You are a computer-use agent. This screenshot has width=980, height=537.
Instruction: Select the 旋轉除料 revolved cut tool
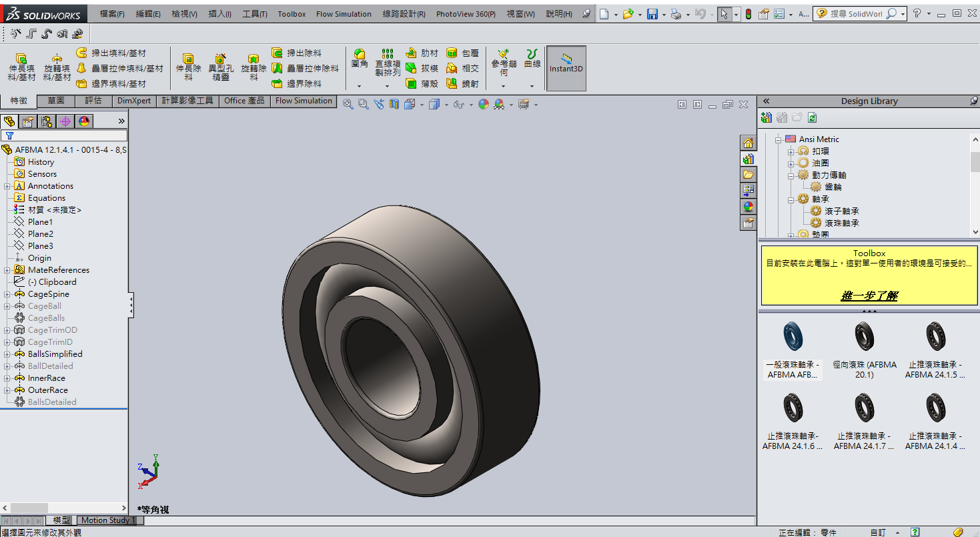[x=254, y=68]
